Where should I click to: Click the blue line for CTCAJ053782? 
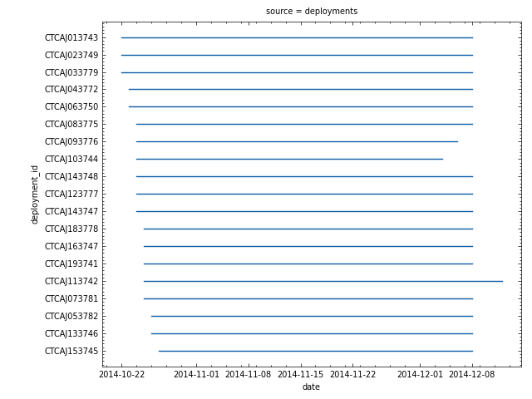tap(312, 316)
